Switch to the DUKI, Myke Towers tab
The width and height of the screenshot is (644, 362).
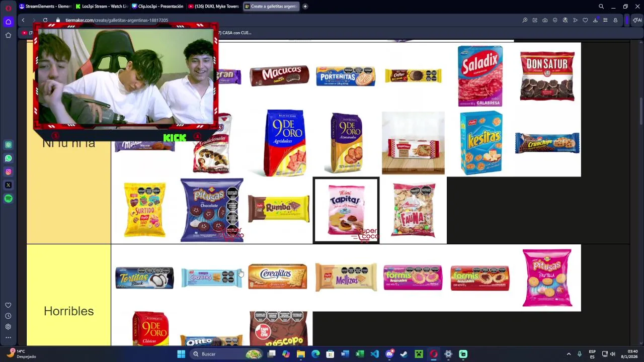pos(214,7)
